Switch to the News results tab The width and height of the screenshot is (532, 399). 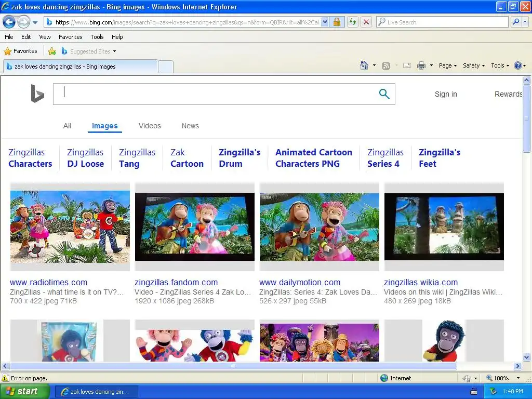190,126
